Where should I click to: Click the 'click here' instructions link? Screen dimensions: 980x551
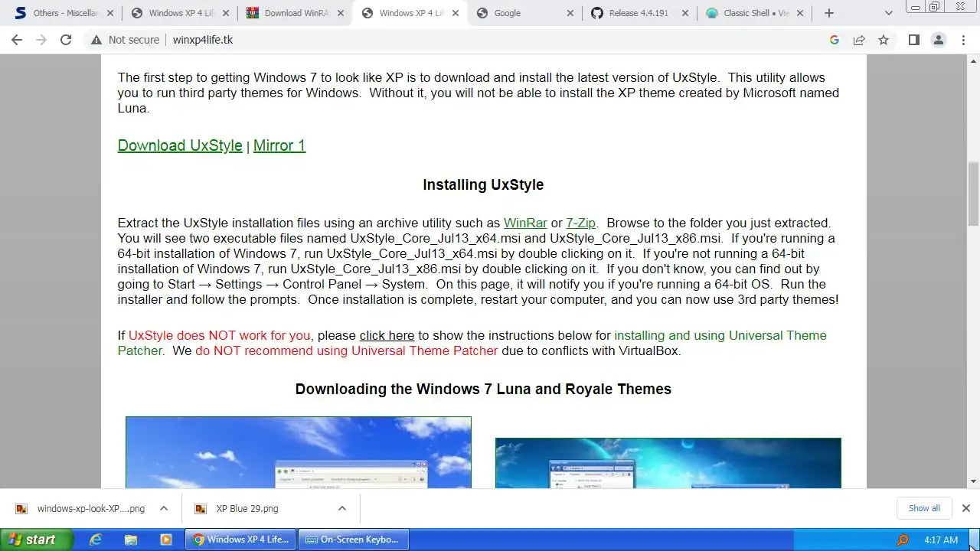(387, 335)
